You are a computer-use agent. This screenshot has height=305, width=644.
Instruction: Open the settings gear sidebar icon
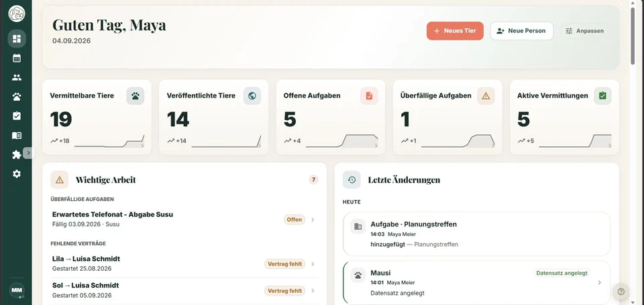click(17, 174)
